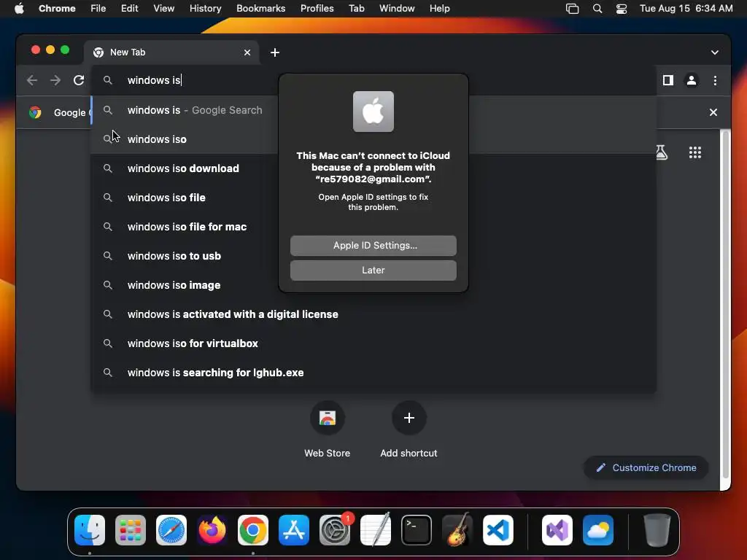This screenshot has width=747, height=560.
Task: Open System Settings from the Dock
Action: tap(334, 530)
